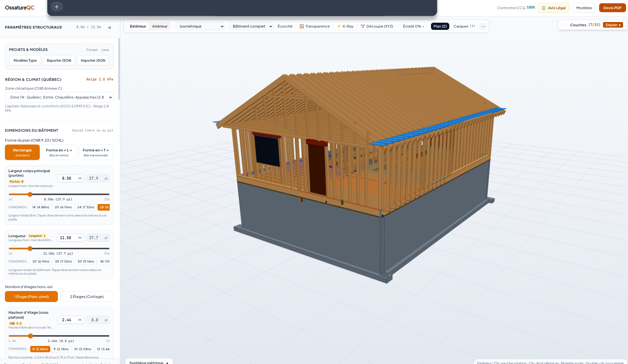Screen dimensions: 628x364
Task: Select length standard 24' (7.32m)
Action: click(x=63, y=262)
